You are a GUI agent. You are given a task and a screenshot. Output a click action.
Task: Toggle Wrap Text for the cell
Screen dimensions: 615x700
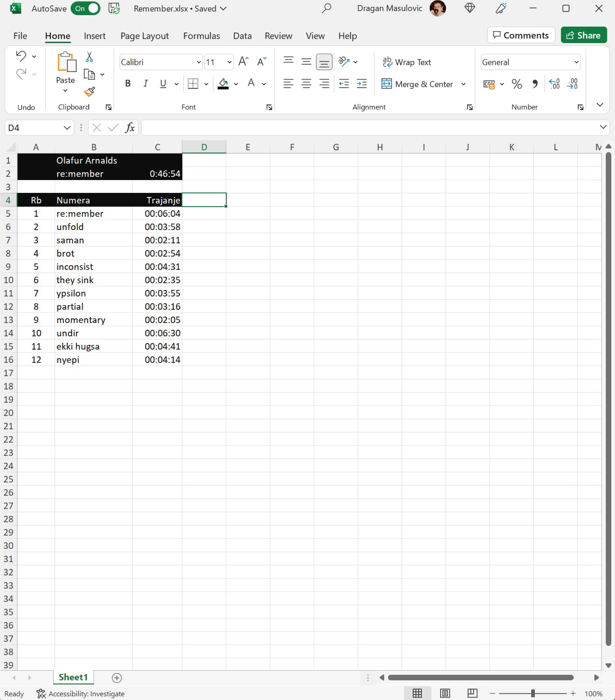(407, 62)
